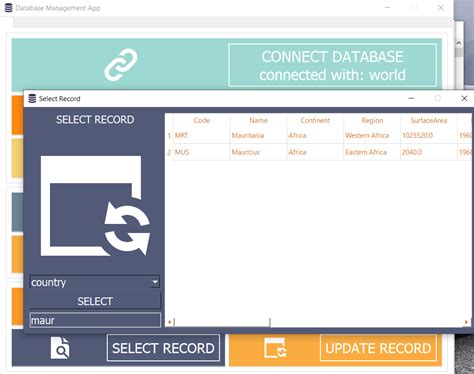The width and height of the screenshot is (474, 374).
Task: Click the horizontal scrollbar left arrow
Action: 169,322
